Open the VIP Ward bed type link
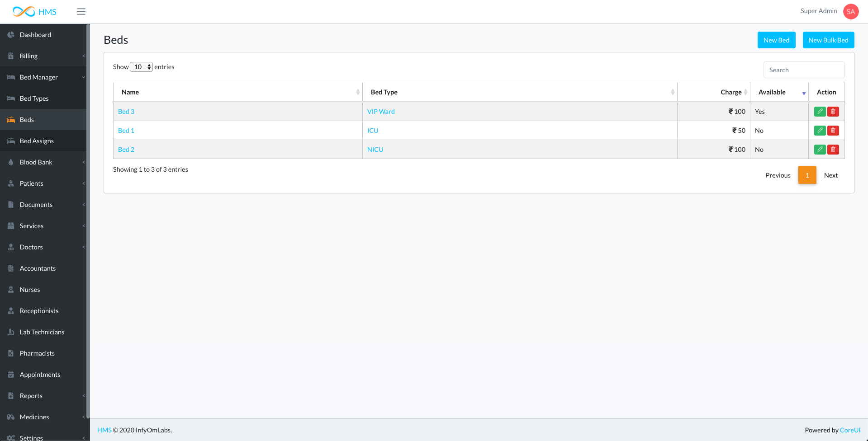Viewport: 868px width, 441px height. 381,112
